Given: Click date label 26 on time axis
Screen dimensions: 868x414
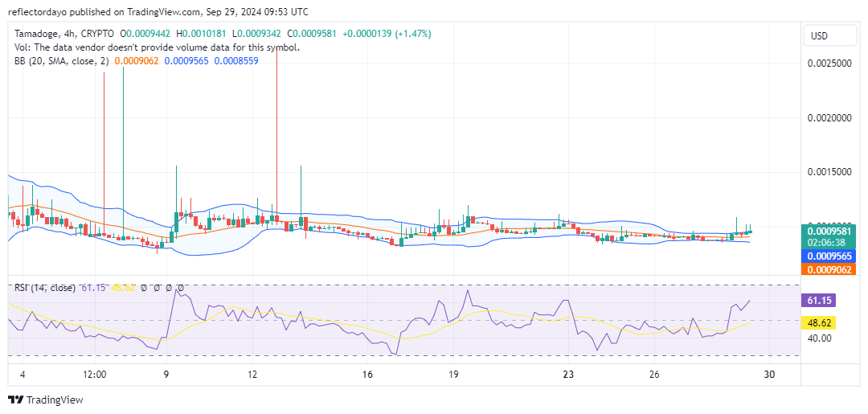Looking at the screenshot, I should [x=654, y=375].
